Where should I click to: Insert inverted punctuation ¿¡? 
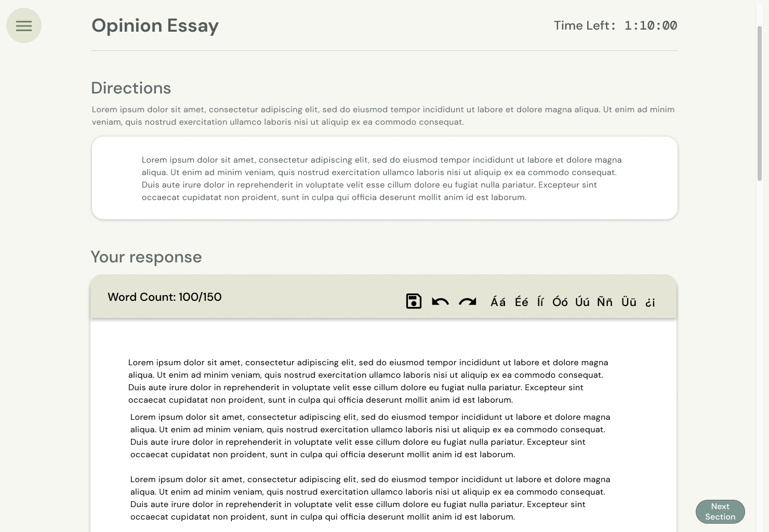coord(650,302)
